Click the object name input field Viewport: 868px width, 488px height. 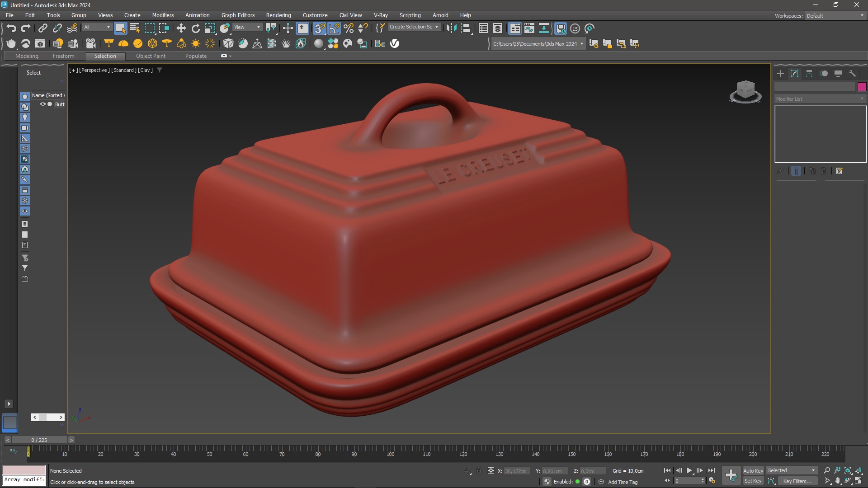coord(815,87)
